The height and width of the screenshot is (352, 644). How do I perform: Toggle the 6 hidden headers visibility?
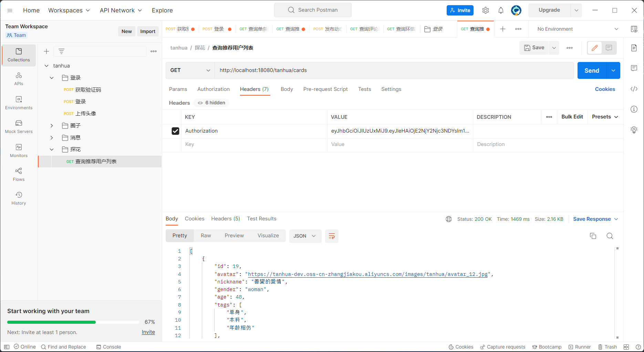211,103
